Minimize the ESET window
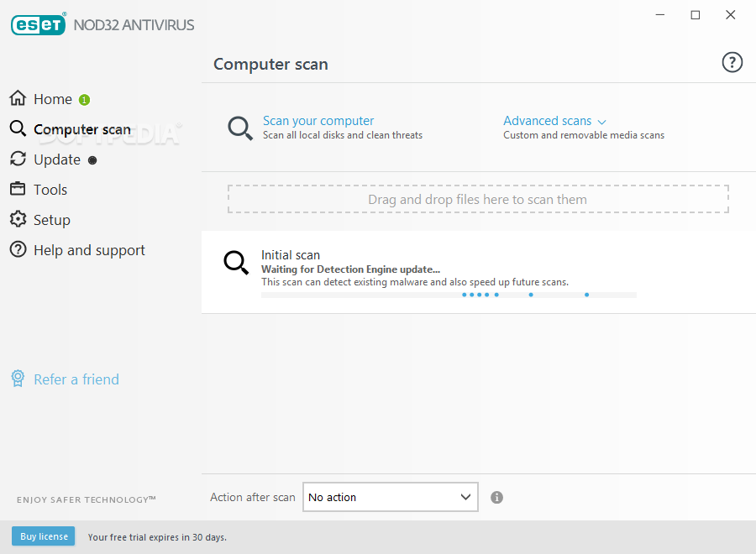This screenshot has height=554, width=756. click(x=660, y=15)
